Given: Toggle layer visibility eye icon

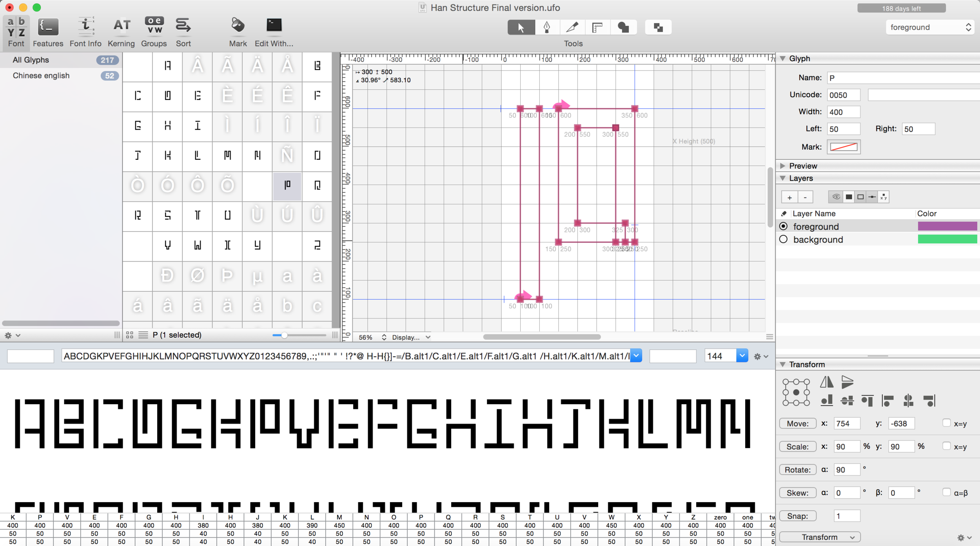Looking at the screenshot, I should coord(835,197).
